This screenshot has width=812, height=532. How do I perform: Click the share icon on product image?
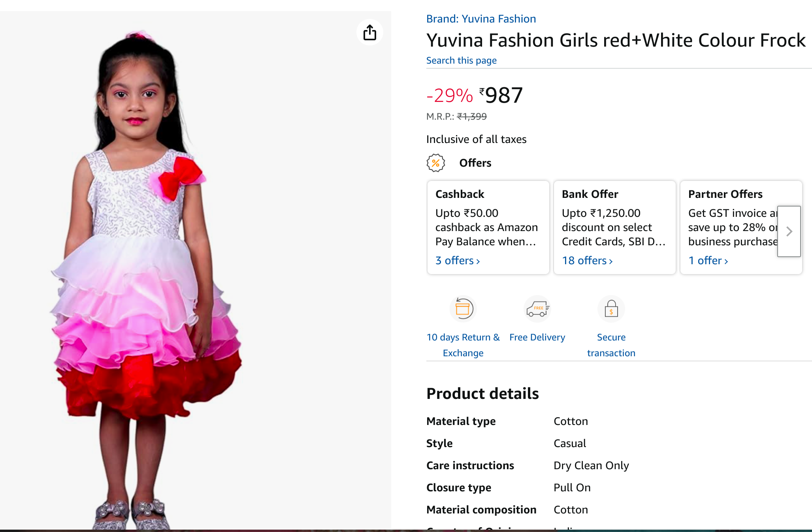coord(369,32)
